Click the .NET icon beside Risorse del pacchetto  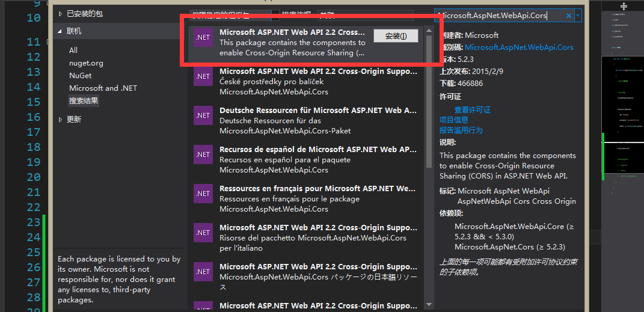pos(203,233)
